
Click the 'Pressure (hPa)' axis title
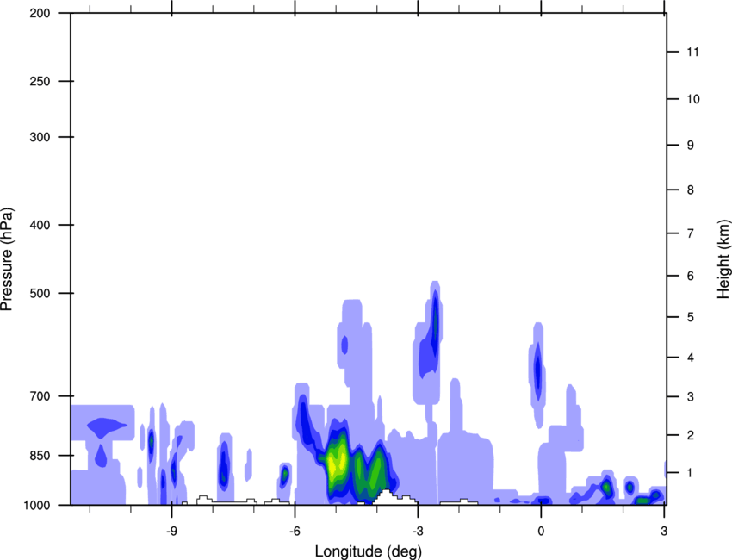pyautogui.click(x=7, y=259)
